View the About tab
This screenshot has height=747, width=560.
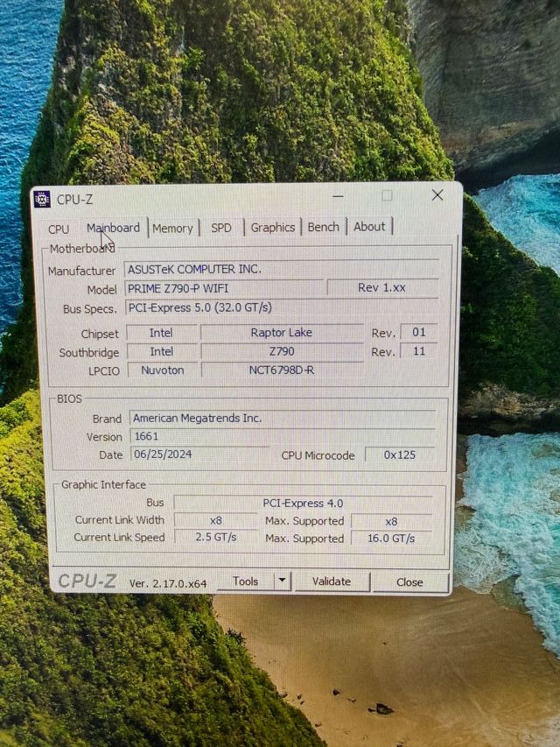[x=369, y=226]
